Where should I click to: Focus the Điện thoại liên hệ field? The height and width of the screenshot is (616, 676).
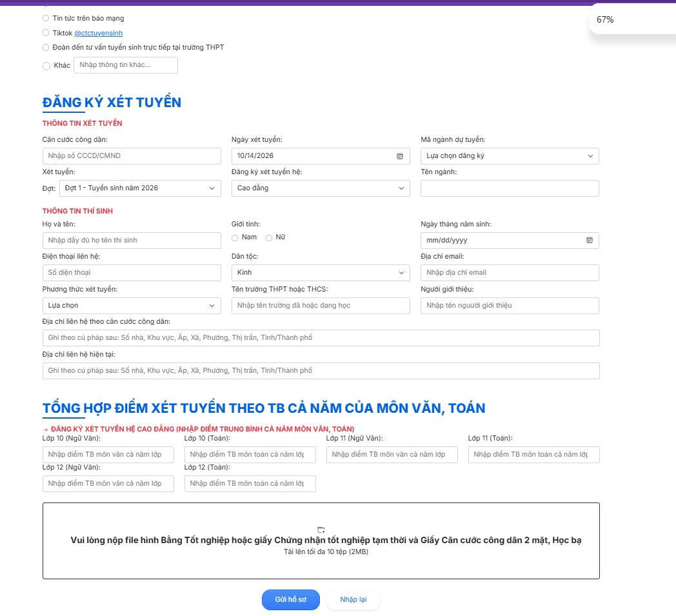click(132, 273)
